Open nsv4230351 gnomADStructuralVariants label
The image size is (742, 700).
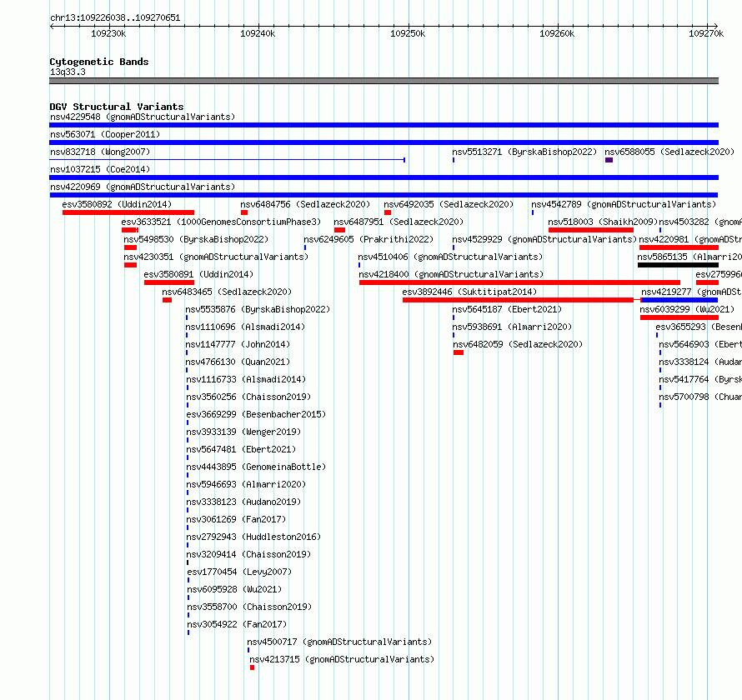point(216,257)
